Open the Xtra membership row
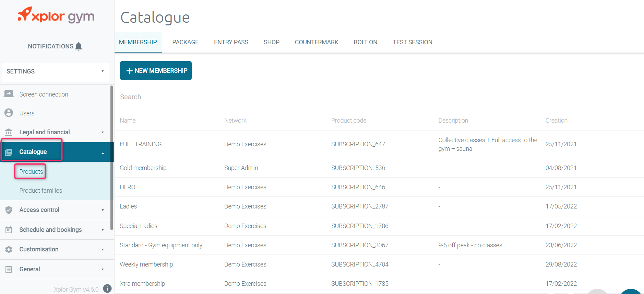Screen dimensions: 644x294 [x=379, y=284]
